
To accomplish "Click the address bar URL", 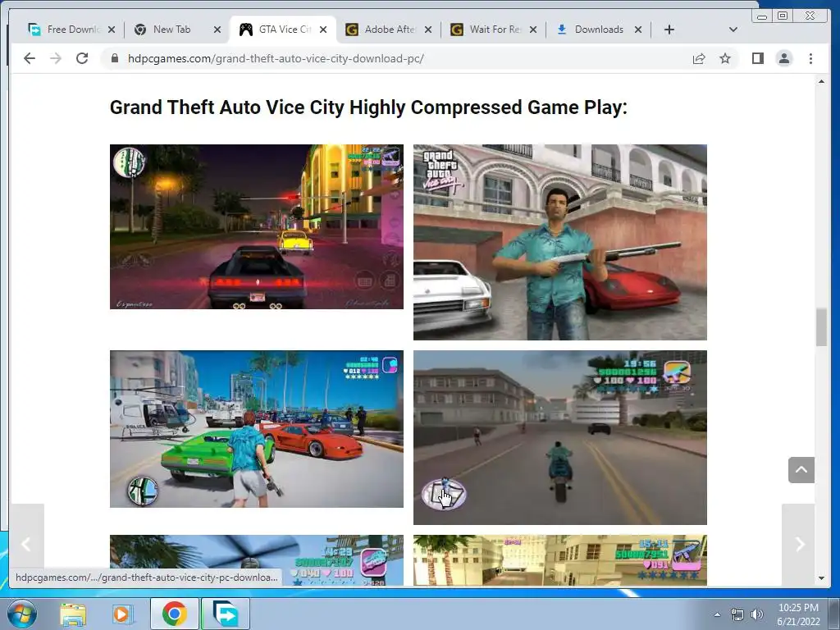I will click(x=276, y=58).
